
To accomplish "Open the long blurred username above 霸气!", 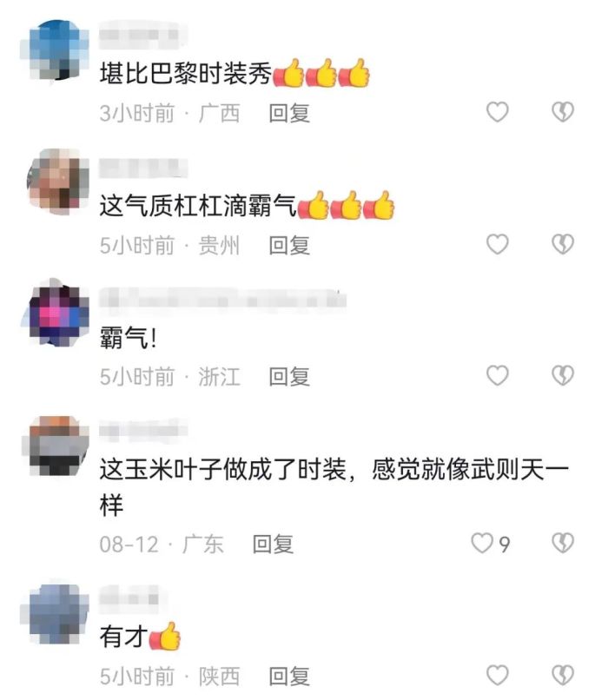I will [222, 298].
